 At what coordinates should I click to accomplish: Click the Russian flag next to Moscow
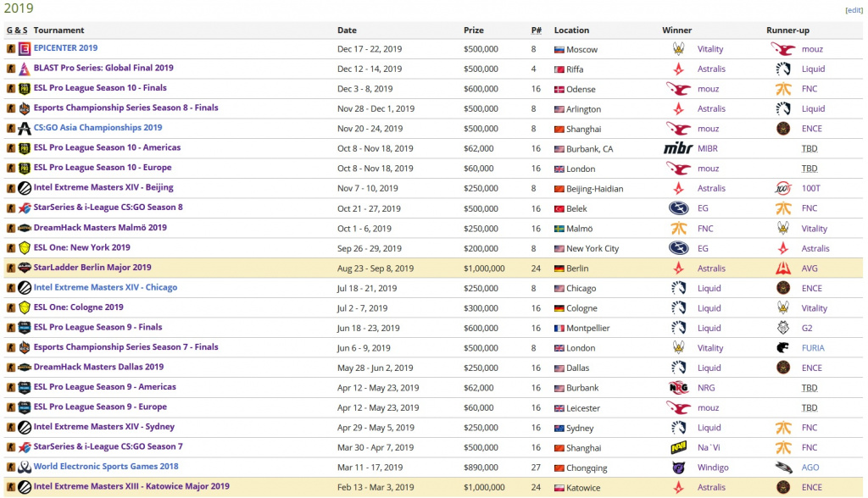tap(559, 50)
